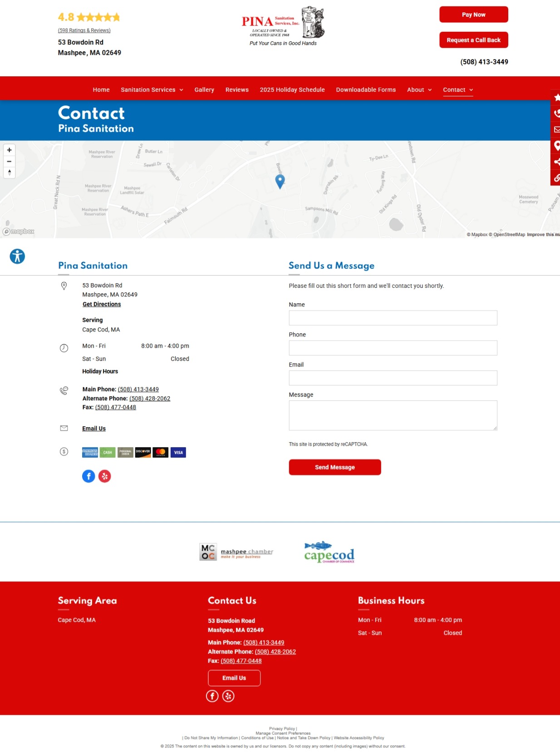Click the Cape Cod Chamber of Commerce logo

[329, 552]
